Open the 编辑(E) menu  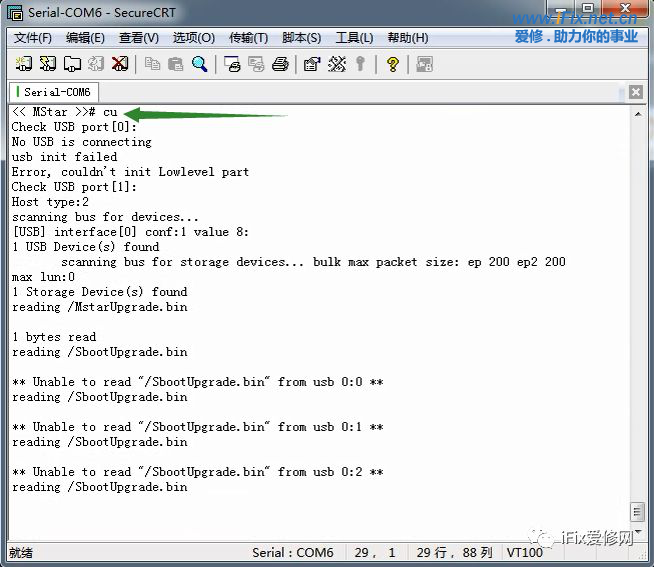click(x=85, y=38)
